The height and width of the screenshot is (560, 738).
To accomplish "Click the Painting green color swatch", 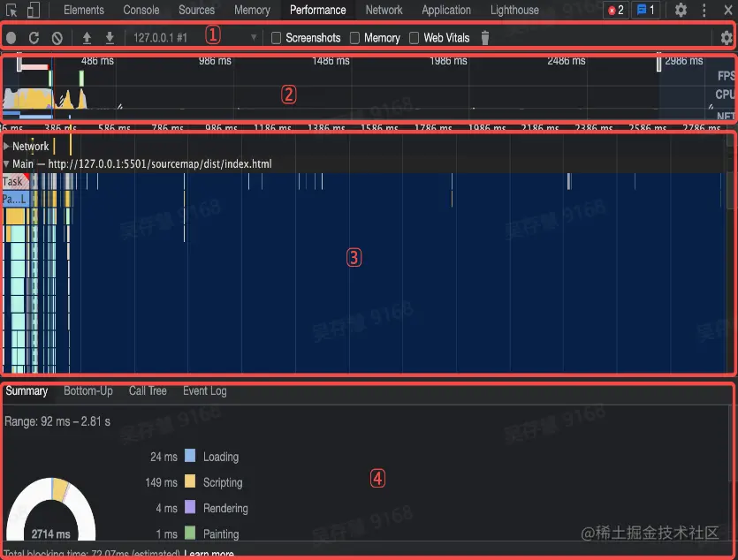I will [190, 533].
